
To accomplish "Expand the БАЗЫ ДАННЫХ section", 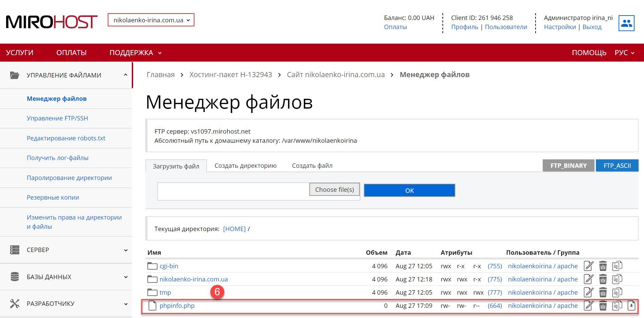I will click(x=126, y=277).
